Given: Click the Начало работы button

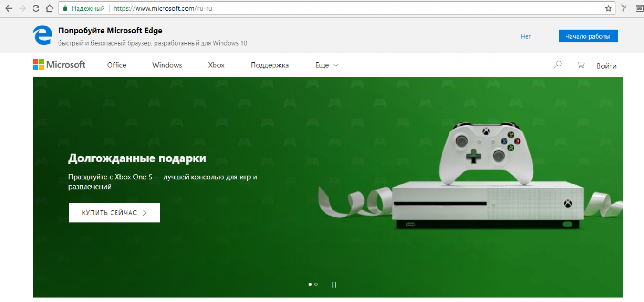Looking at the screenshot, I should 588,36.
